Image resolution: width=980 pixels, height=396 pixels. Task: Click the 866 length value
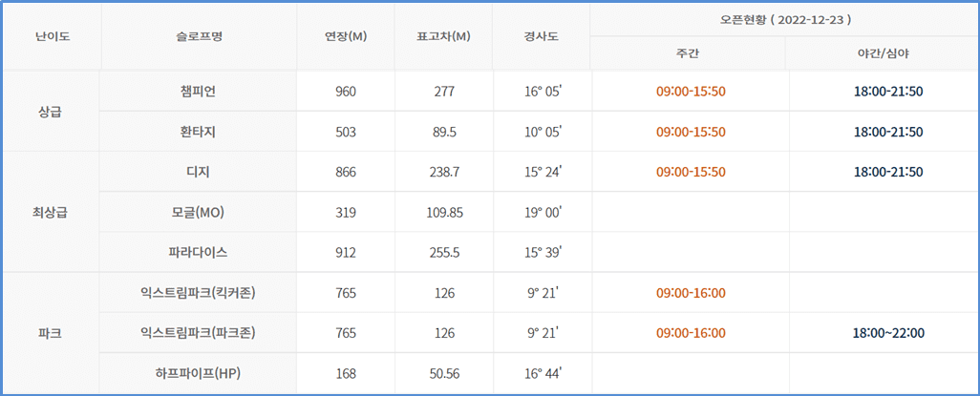346,173
